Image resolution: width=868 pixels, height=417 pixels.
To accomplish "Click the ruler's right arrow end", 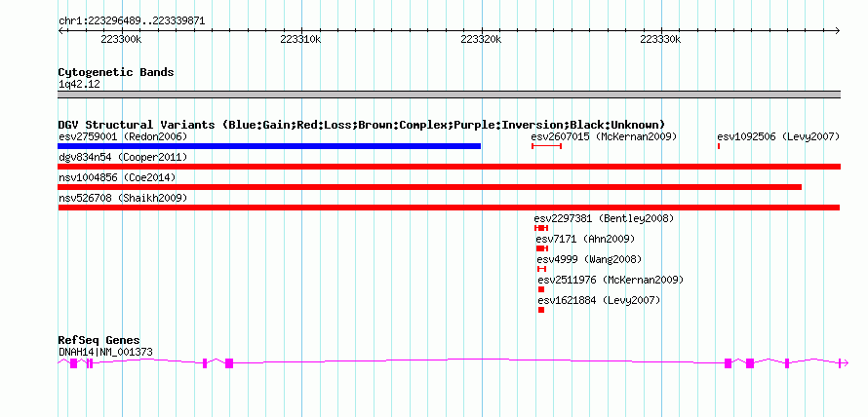I will (x=838, y=30).
